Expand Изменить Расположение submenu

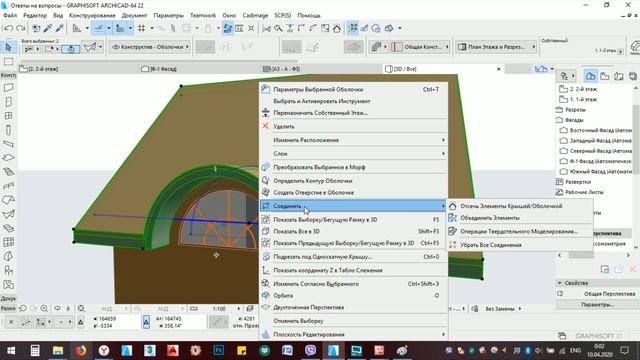pos(354,140)
